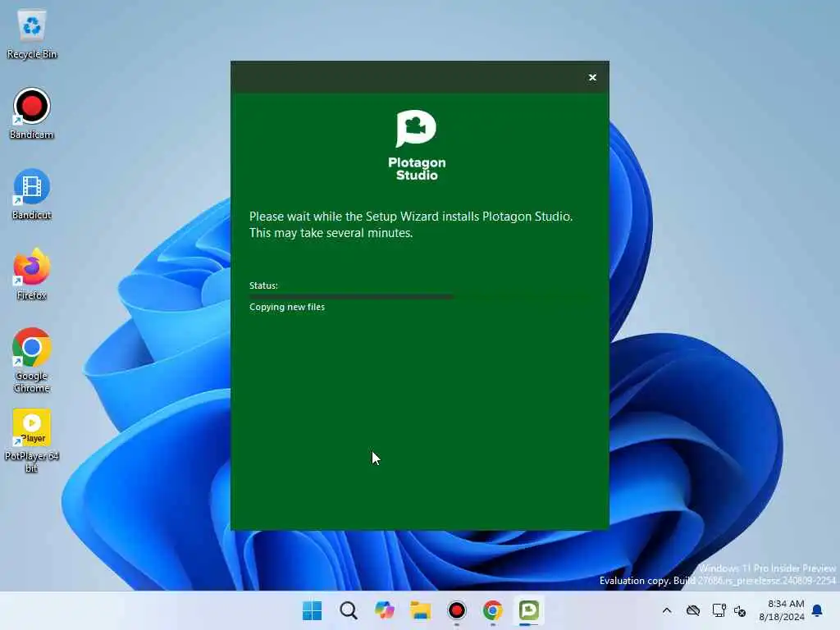Select the Firefox desktop shortcut
The height and width of the screenshot is (630, 840).
(x=32, y=274)
